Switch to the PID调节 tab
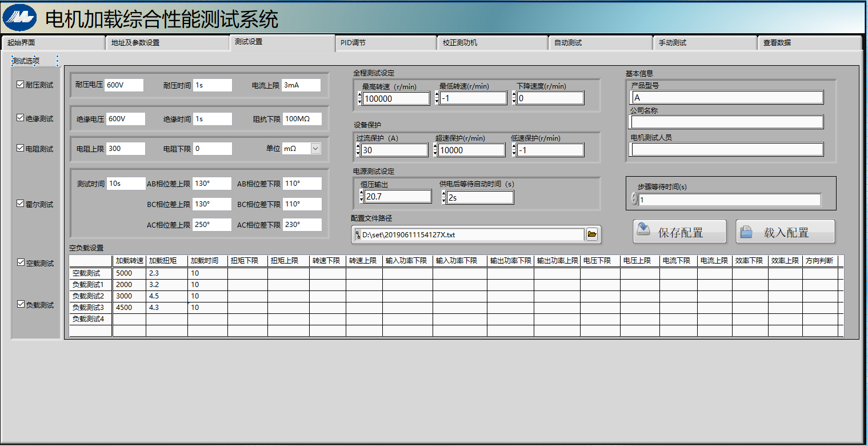Image resolution: width=868 pixels, height=446 pixels. point(386,43)
